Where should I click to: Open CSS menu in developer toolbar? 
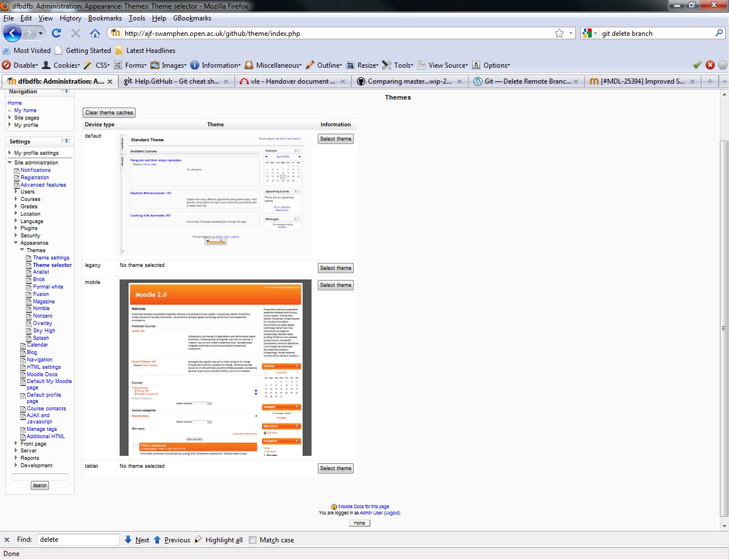[97, 65]
